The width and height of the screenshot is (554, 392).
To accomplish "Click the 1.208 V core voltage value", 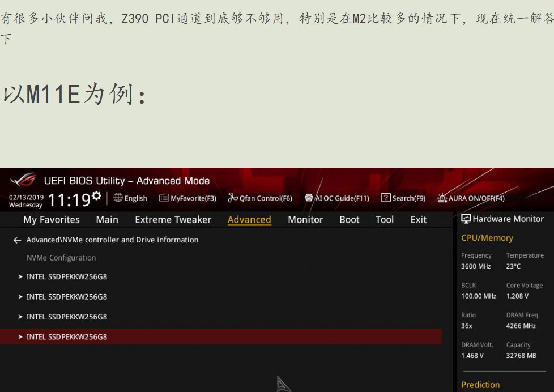I will (x=517, y=296).
